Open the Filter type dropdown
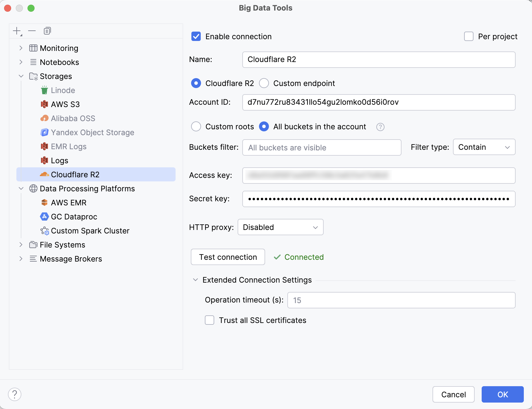 tap(484, 147)
